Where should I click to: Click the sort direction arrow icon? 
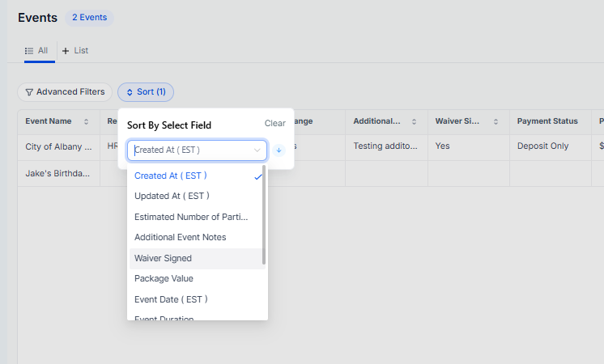[279, 150]
